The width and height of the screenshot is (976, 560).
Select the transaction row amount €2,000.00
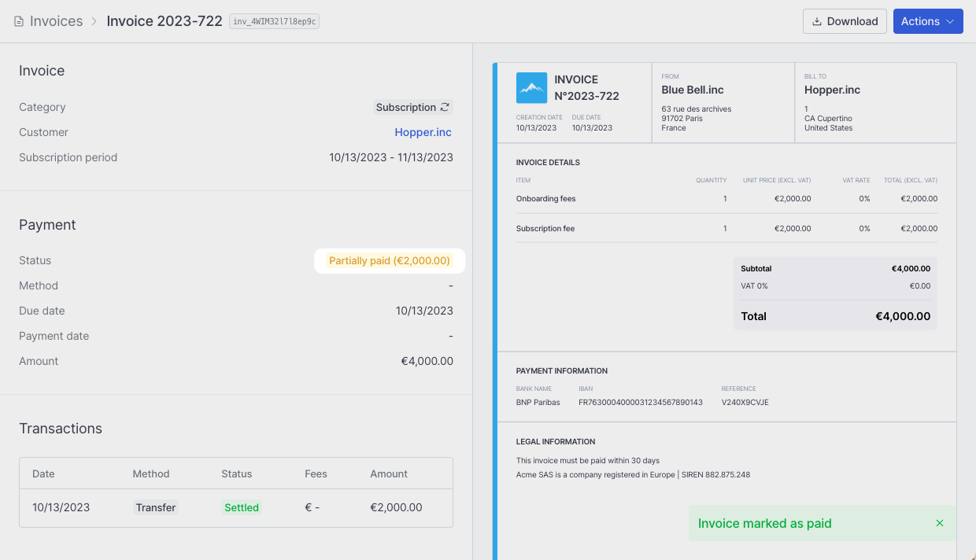[x=396, y=507]
